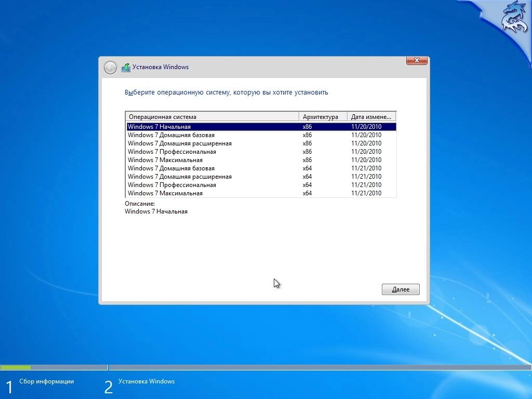
Task: Sort by Архитектура column header
Action: [323, 117]
